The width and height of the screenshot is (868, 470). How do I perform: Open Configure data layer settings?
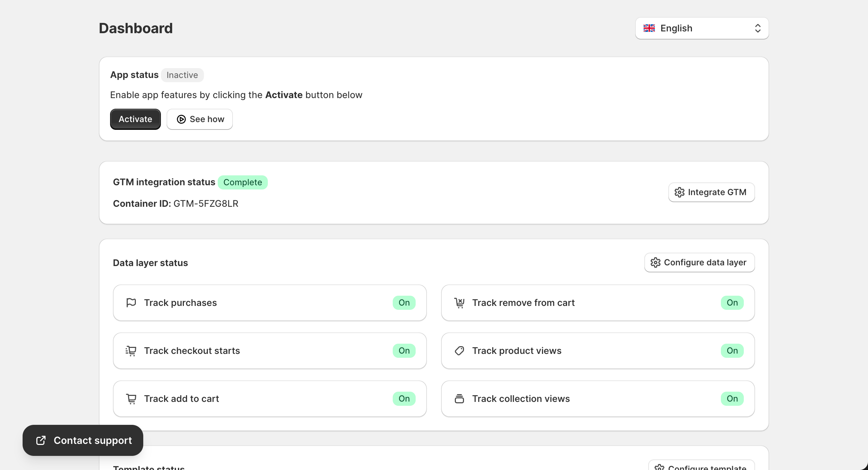coord(699,262)
